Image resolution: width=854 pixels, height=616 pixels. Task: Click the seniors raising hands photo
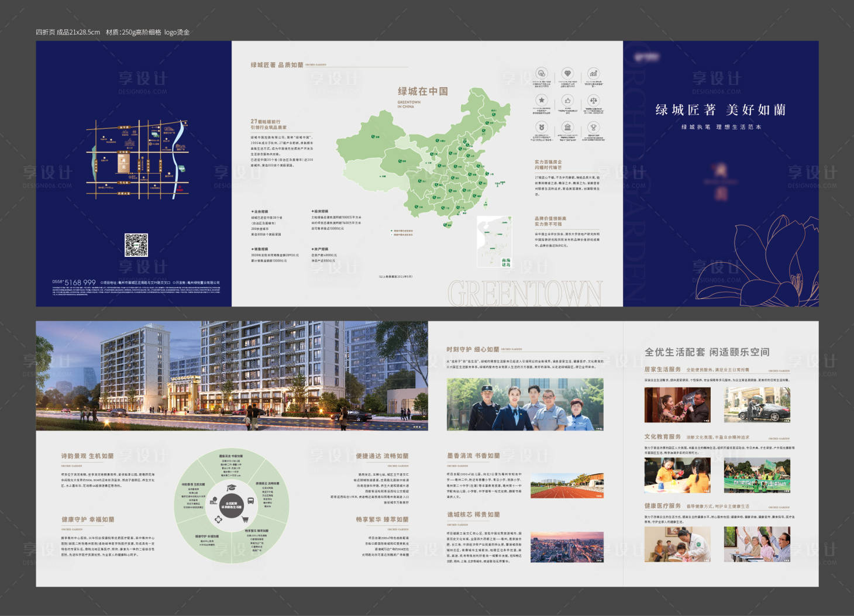click(x=757, y=544)
